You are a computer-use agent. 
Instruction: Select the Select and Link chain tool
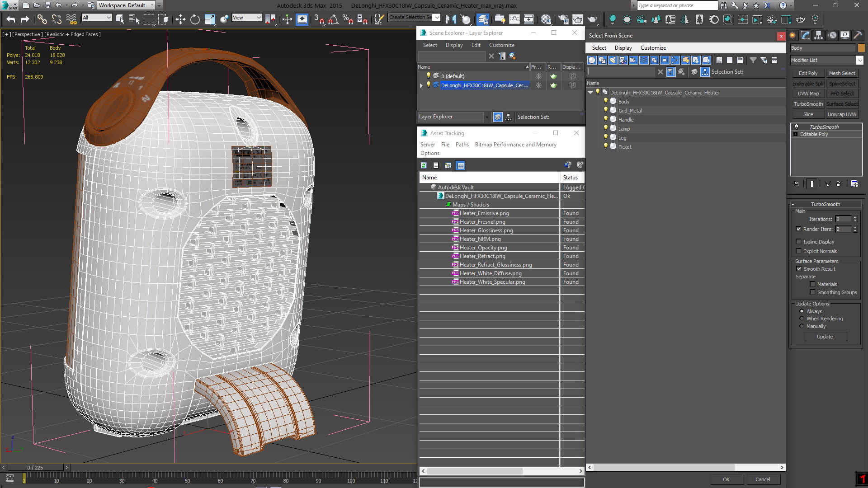click(x=42, y=19)
